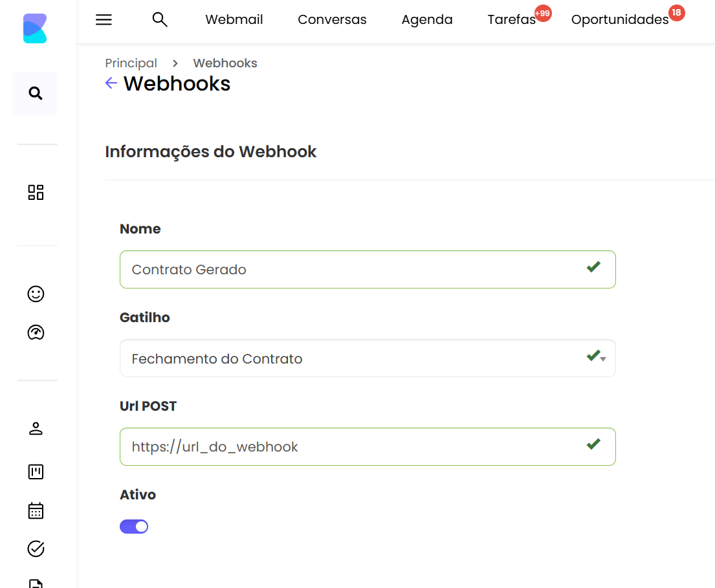Open Tarefas with the +99 badge
Viewport: 715px width, 588px height.
(511, 20)
